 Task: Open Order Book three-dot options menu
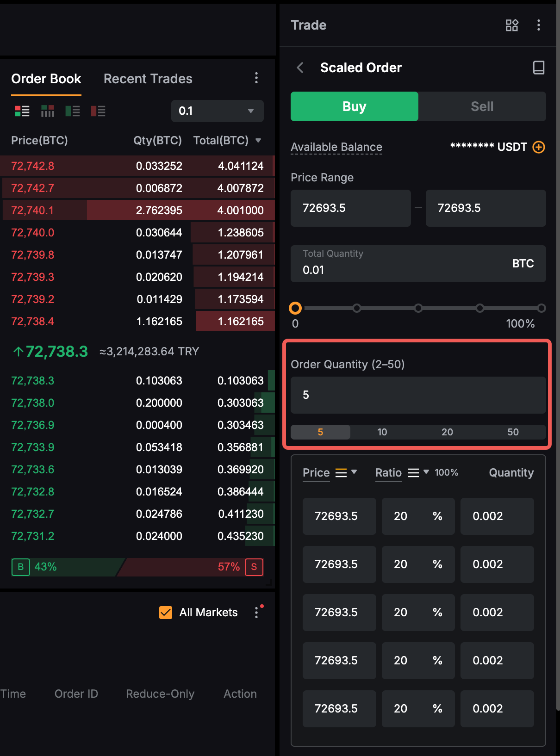(x=256, y=78)
